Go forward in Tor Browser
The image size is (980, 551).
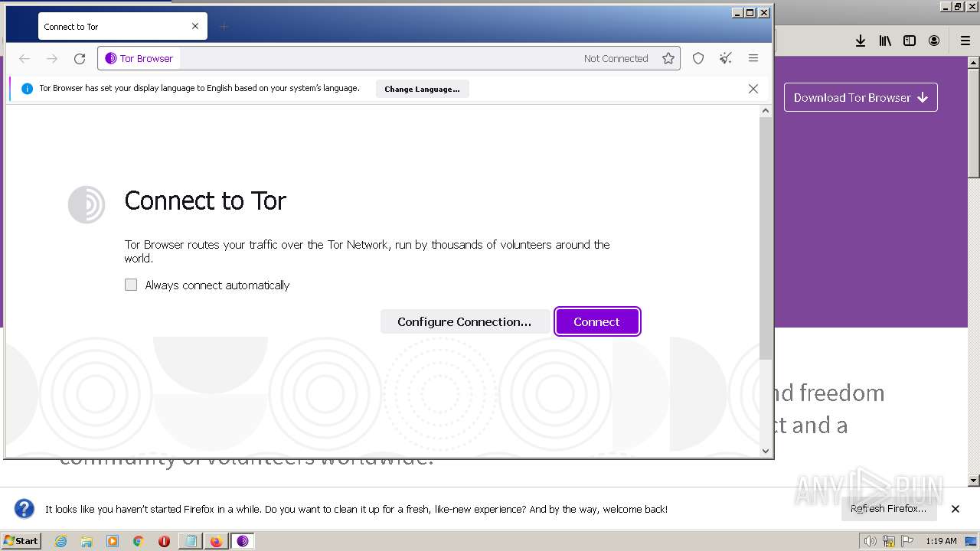point(52,58)
